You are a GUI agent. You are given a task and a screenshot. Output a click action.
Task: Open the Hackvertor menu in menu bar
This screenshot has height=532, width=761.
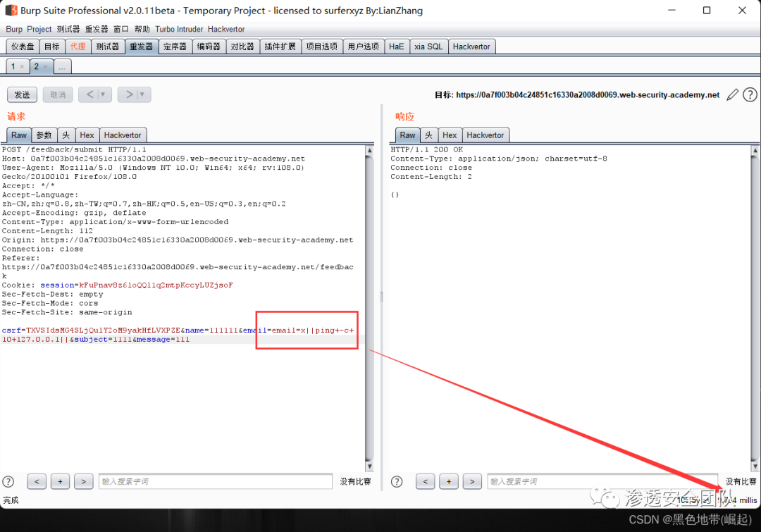(x=226, y=29)
